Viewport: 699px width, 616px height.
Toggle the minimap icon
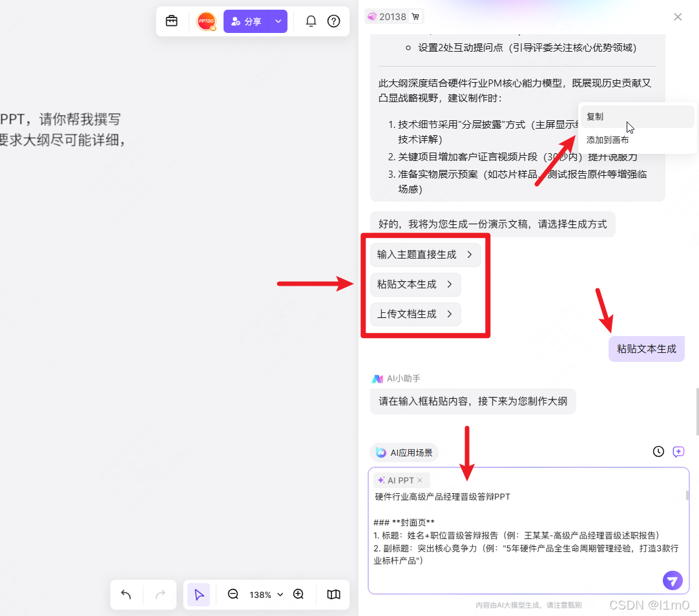tap(333, 595)
